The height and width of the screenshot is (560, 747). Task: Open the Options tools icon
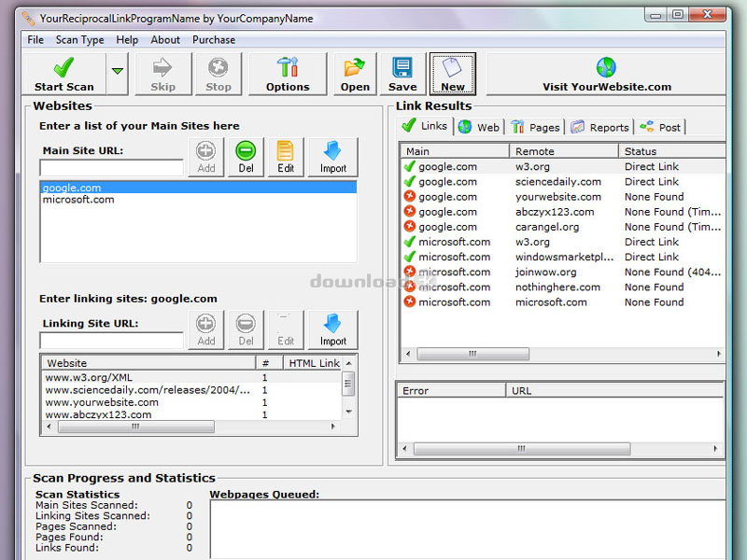click(x=287, y=74)
